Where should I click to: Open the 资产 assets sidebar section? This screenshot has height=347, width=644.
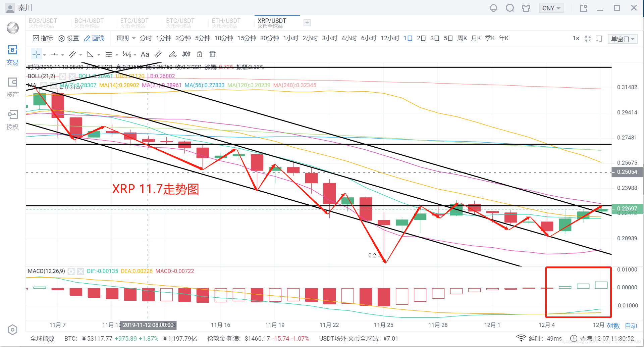click(12, 88)
